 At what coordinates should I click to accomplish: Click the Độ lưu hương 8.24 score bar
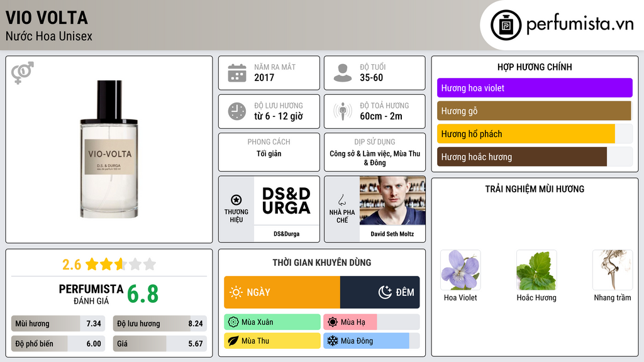160,324
